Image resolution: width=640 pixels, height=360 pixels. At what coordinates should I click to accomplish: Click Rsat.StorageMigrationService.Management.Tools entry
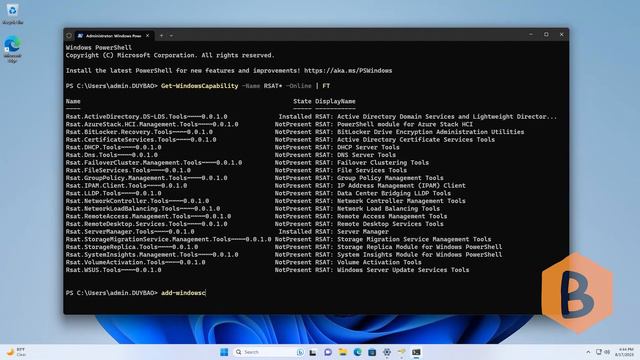169,239
